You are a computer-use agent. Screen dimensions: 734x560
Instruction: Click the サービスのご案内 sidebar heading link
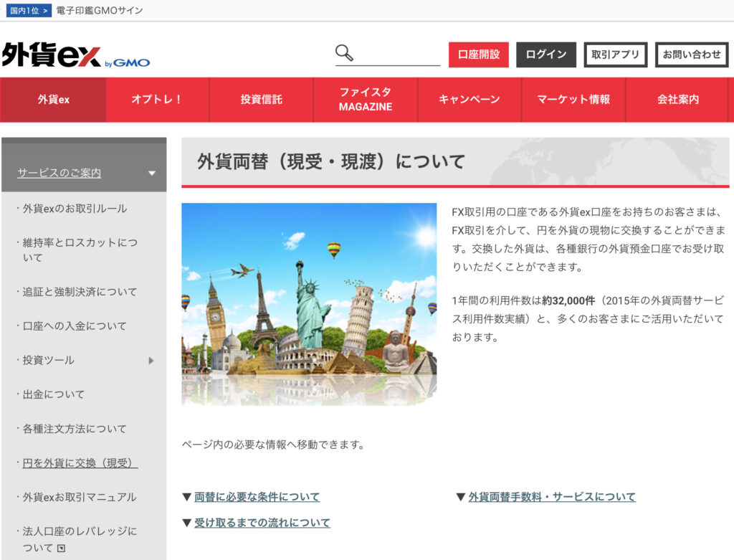pyautogui.click(x=59, y=174)
